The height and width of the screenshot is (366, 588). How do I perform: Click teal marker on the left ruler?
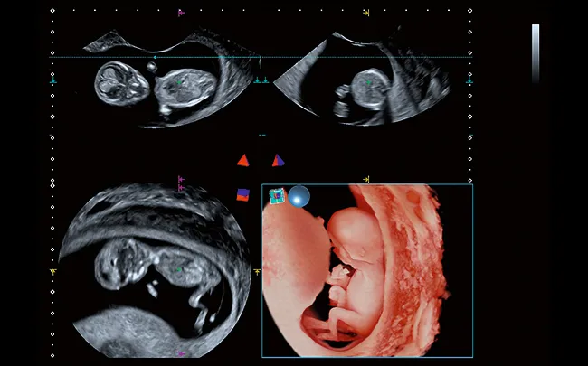pos(53,80)
